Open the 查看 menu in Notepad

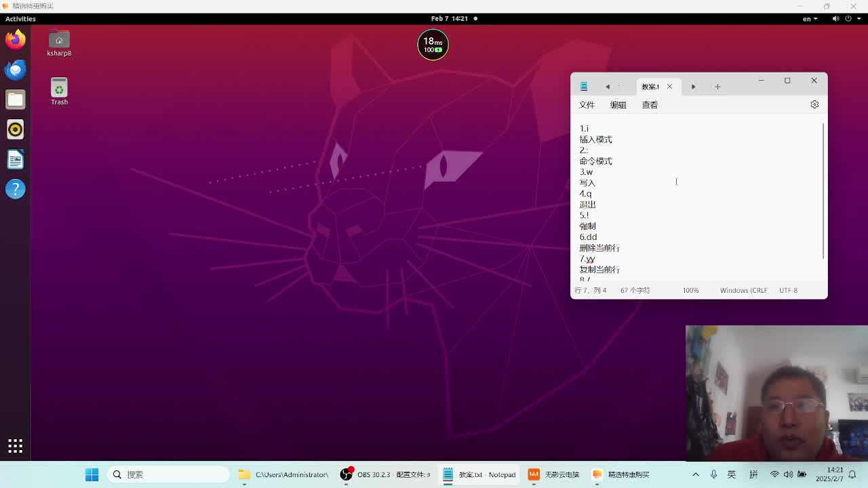[650, 105]
